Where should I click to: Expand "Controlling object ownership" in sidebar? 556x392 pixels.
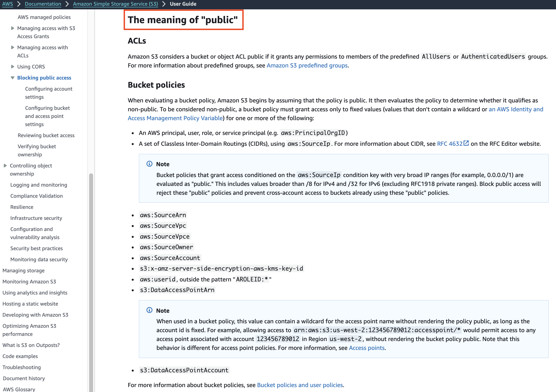[x=5, y=165]
